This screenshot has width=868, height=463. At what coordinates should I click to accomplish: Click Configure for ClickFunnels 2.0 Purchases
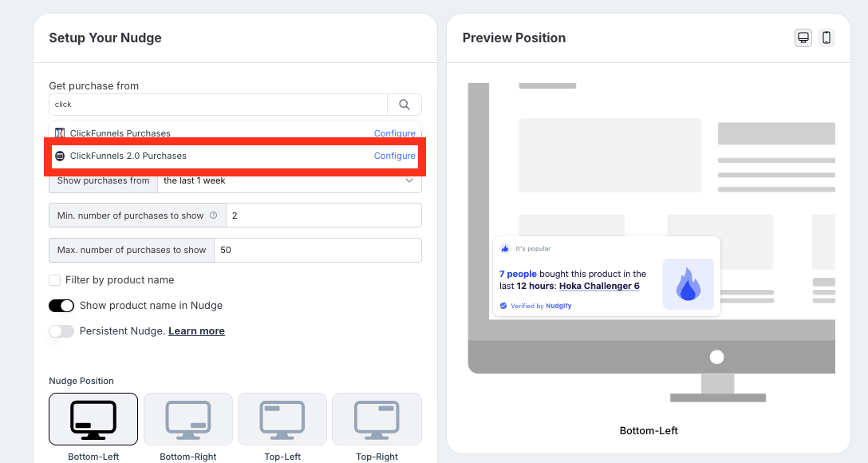tap(395, 156)
